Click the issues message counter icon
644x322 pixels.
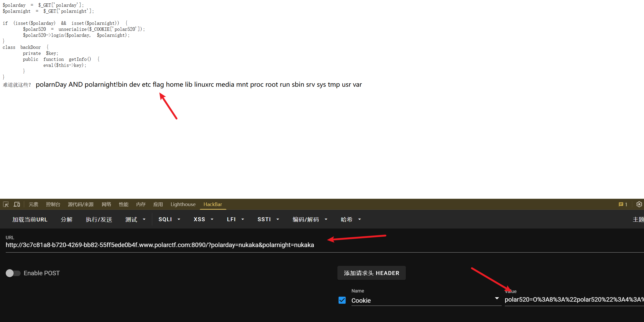coord(623,204)
